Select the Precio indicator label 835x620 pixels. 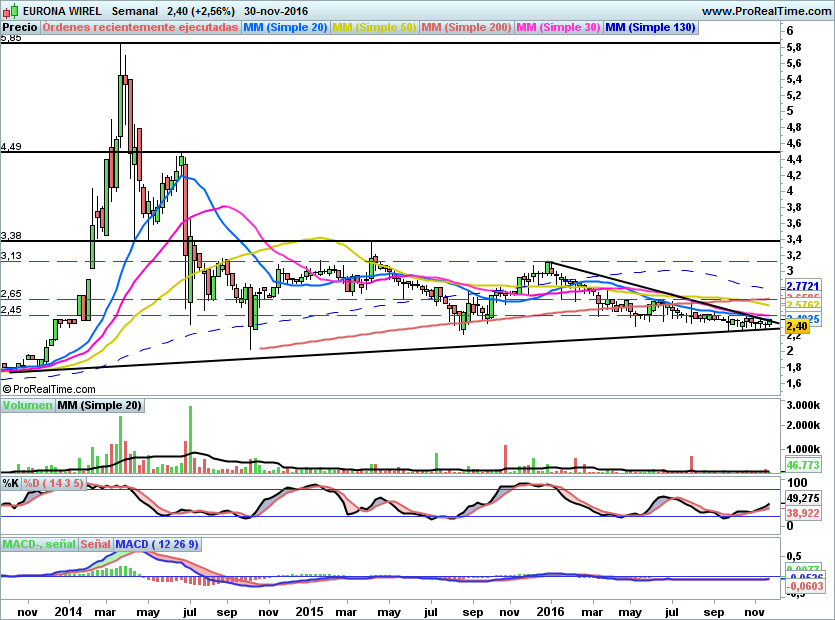[x=20, y=27]
